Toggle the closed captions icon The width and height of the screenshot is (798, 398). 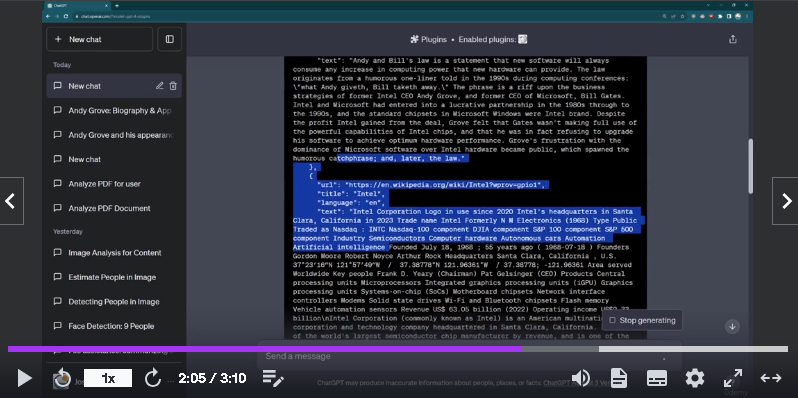coord(657,378)
